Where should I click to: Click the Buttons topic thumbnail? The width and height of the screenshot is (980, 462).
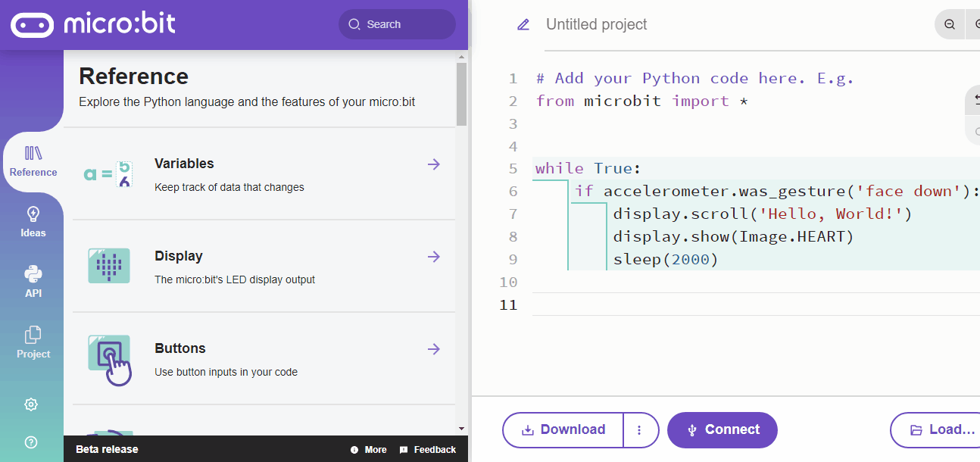(x=111, y=361)
